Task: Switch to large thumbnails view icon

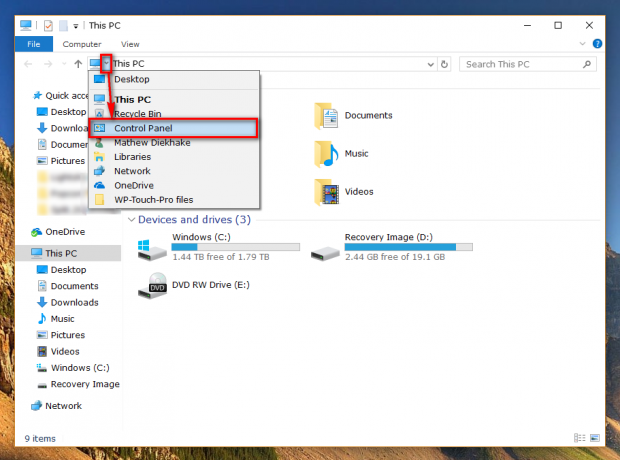Action: pos(595,438)
